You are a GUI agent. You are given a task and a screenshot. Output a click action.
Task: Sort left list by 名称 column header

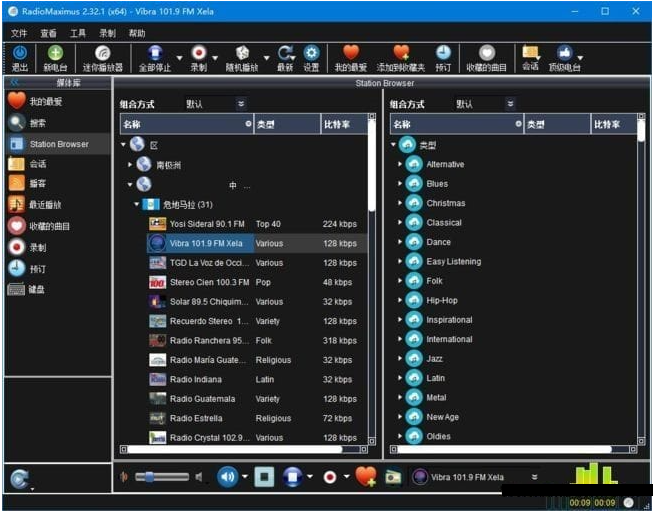(187, 124)
